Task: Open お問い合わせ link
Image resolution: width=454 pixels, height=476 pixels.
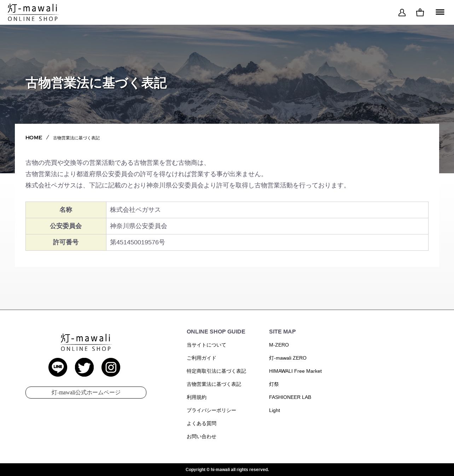Action: point(202,436)
